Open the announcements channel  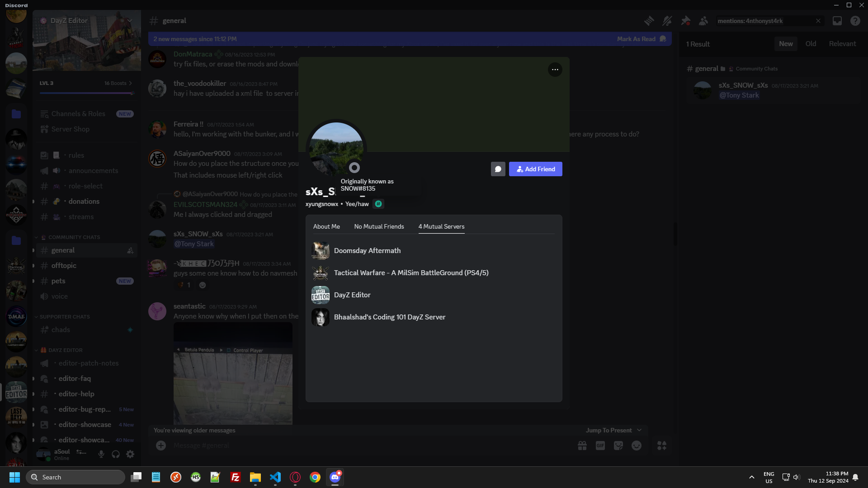(x=87, y=171)
